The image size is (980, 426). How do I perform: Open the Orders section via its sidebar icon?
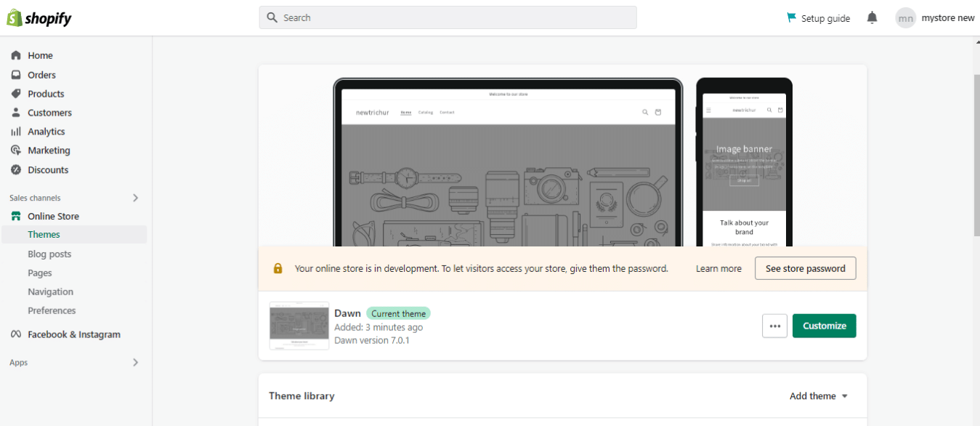coord(16,74)
